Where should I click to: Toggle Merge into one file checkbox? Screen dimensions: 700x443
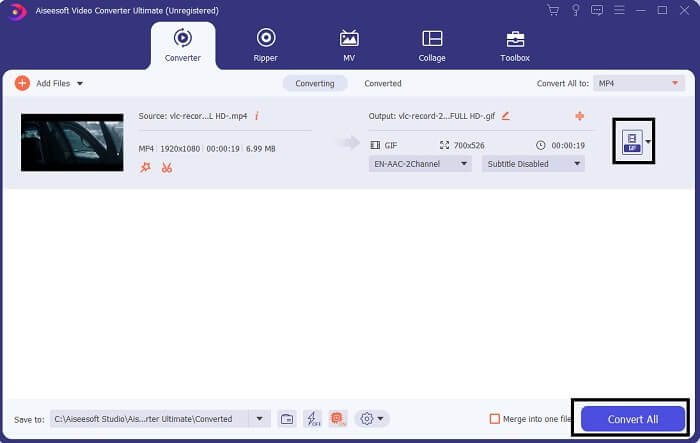coord(494,419)
